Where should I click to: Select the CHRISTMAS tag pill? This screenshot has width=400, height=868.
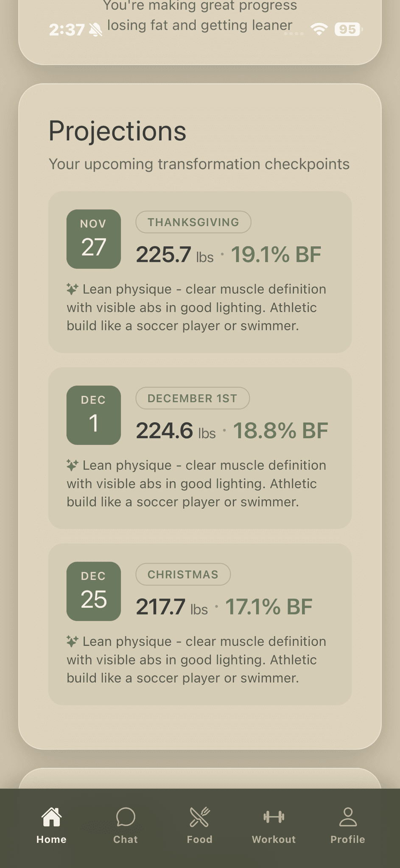coord(183,574)
